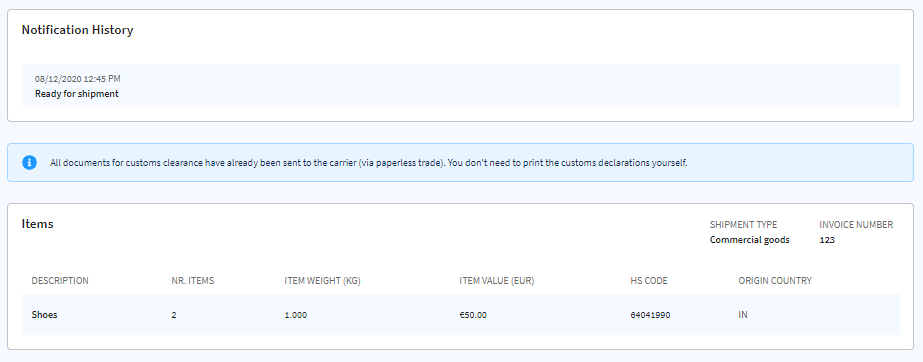This screenshot has width=923, height=362.
Task: Click the Notification History heading
Action: coord(78,30)
